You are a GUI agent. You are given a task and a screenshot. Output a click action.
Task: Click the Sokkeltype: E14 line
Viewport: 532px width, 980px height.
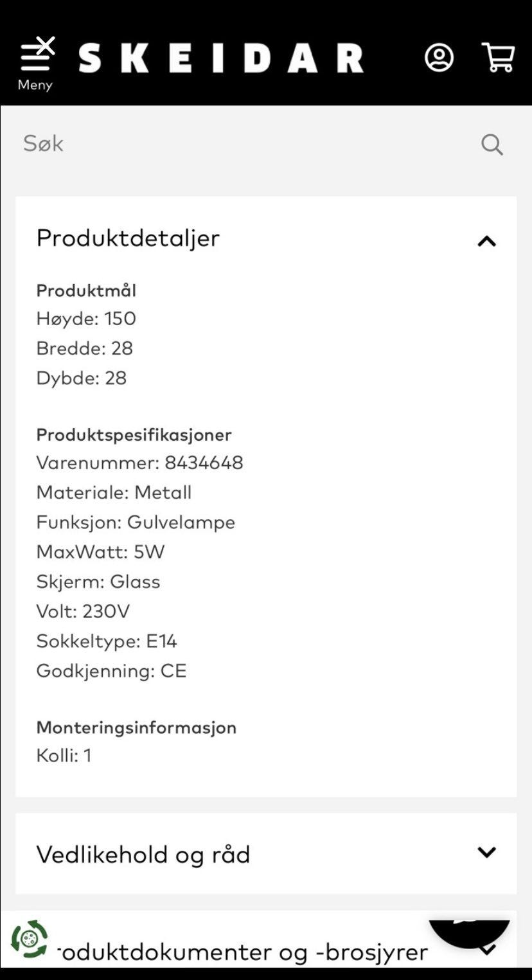(106, 641)
